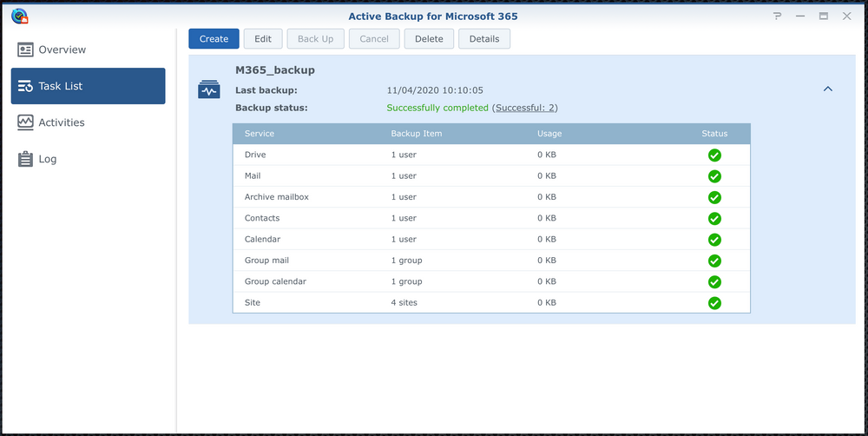The width and height of the screenshot is (868, 436).
Task: Click the Edit button
Action: coord(263,39)
